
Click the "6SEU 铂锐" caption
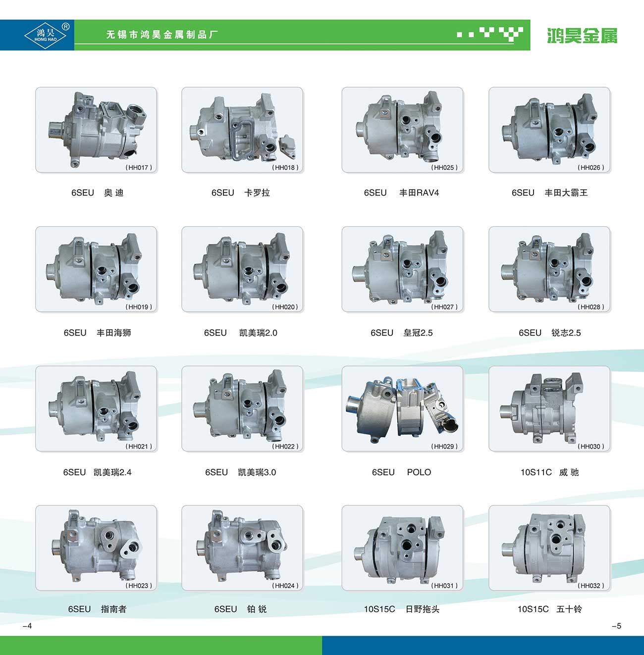(241, 609)
